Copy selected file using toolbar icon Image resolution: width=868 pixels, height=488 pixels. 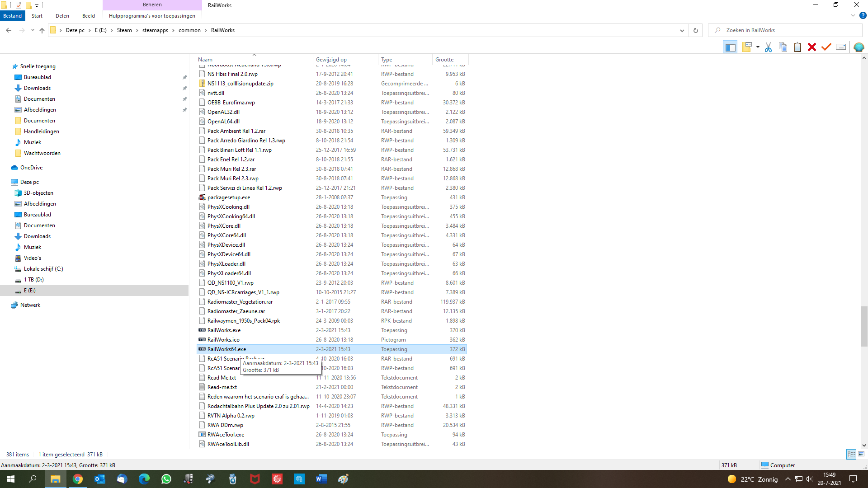(783, 47)
